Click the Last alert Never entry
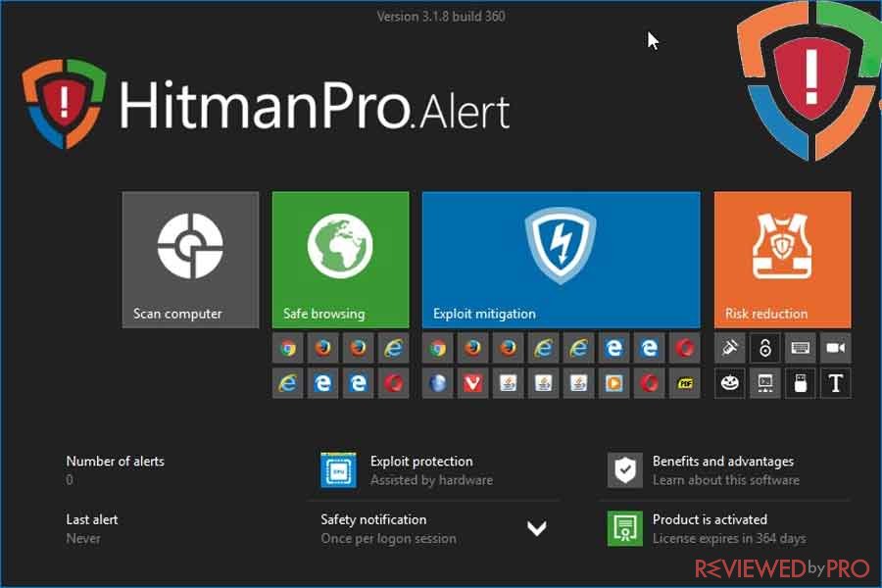The width and height of the screenshot is (882, 588). (x=83, y=538)
